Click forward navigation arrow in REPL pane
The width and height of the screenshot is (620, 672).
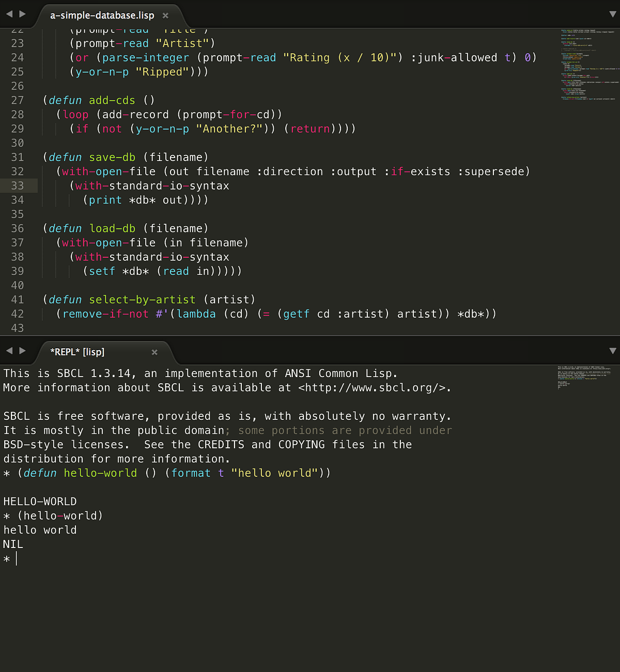click(x=23, y=351)
